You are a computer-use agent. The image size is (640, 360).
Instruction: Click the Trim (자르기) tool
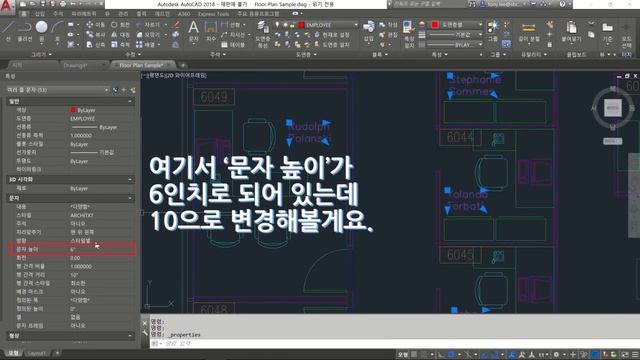[x=148, y=25]
